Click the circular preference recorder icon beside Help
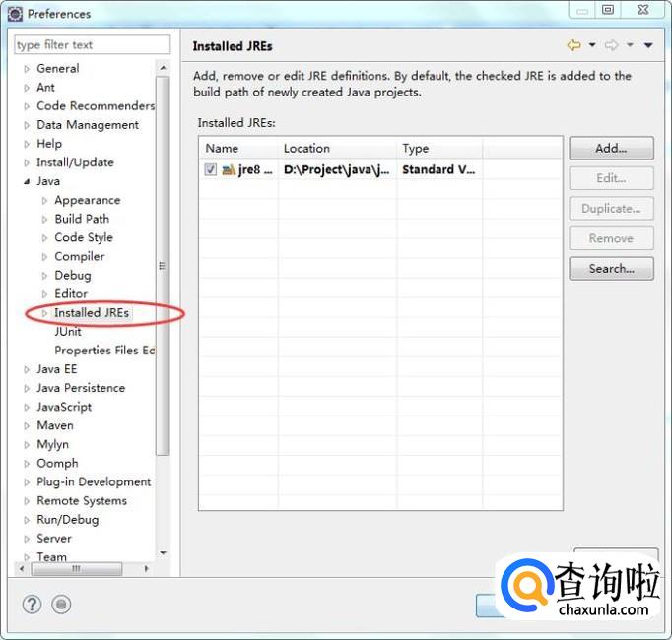 (x=61, y=605)
